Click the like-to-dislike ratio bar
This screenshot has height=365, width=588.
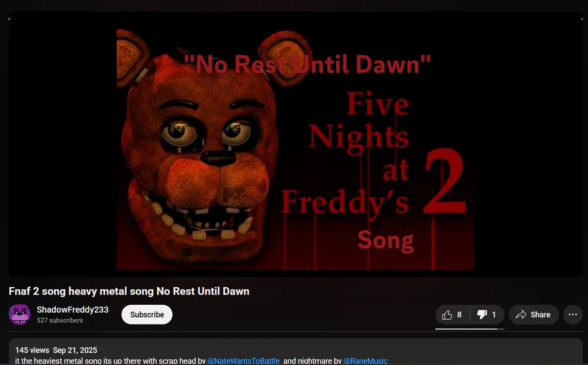(x=470, y=329)
